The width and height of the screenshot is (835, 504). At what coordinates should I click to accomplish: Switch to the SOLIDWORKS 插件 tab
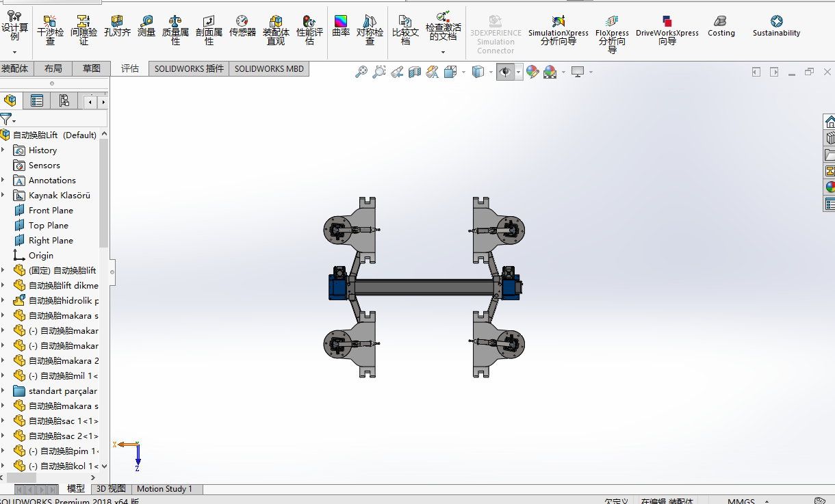click(x=189, y=68)
